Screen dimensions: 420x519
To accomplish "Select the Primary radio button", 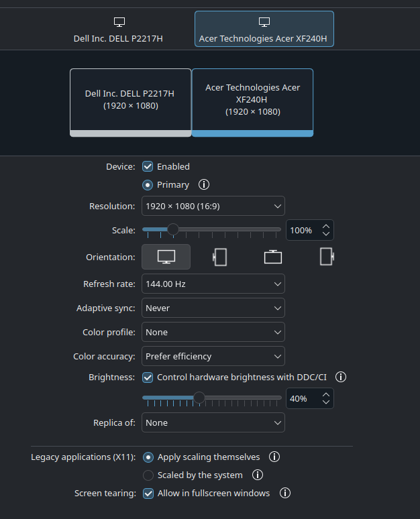I will click(148, 184).
